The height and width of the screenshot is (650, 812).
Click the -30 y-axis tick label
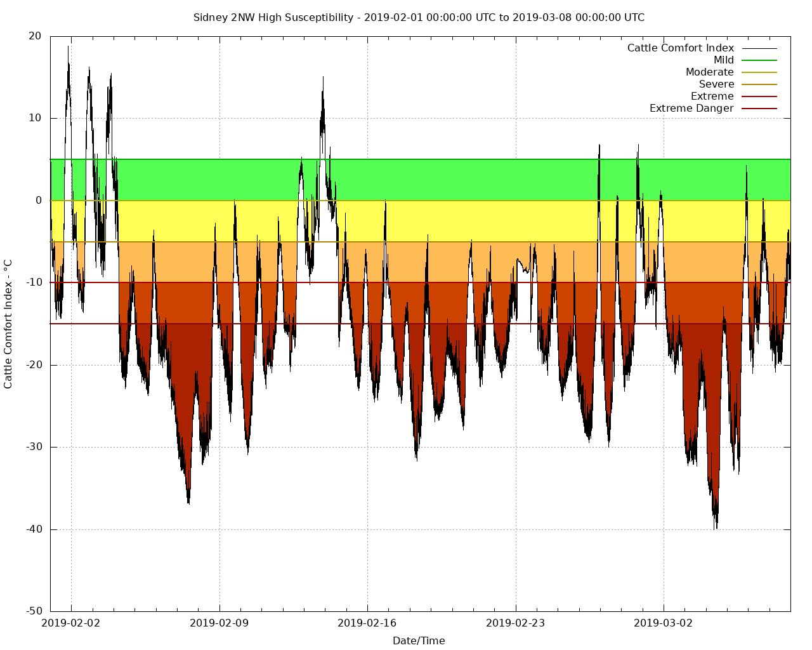(x=34, y=447)
